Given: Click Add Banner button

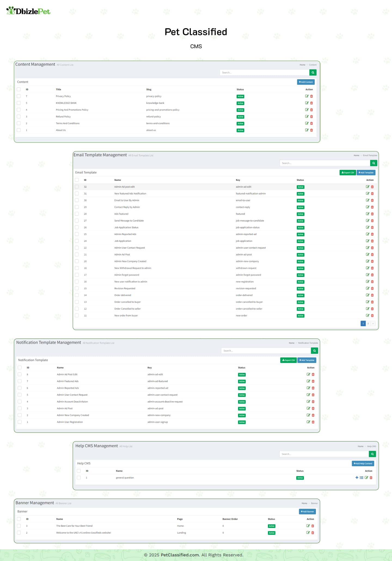Looking at the screenshot, I should tap(307, 512).
